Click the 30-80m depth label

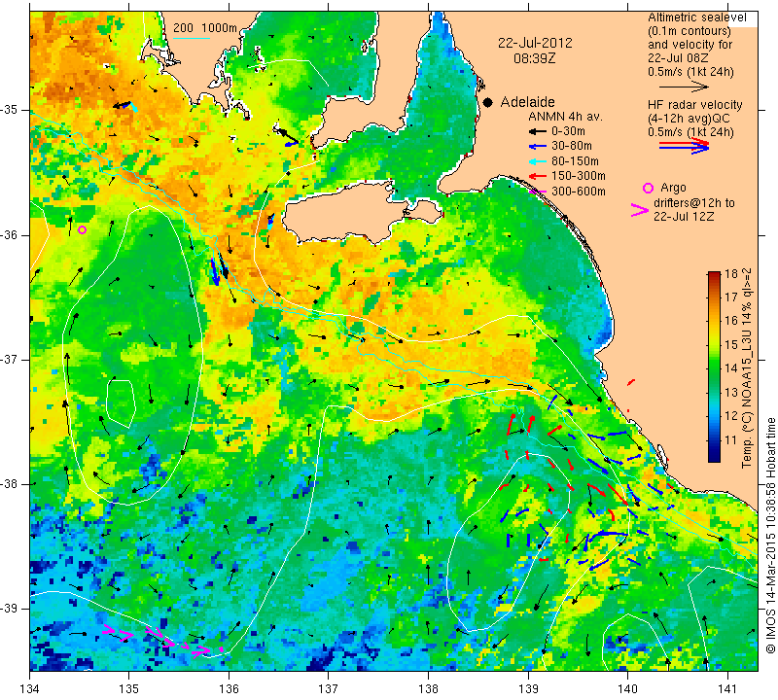[572, 146]
